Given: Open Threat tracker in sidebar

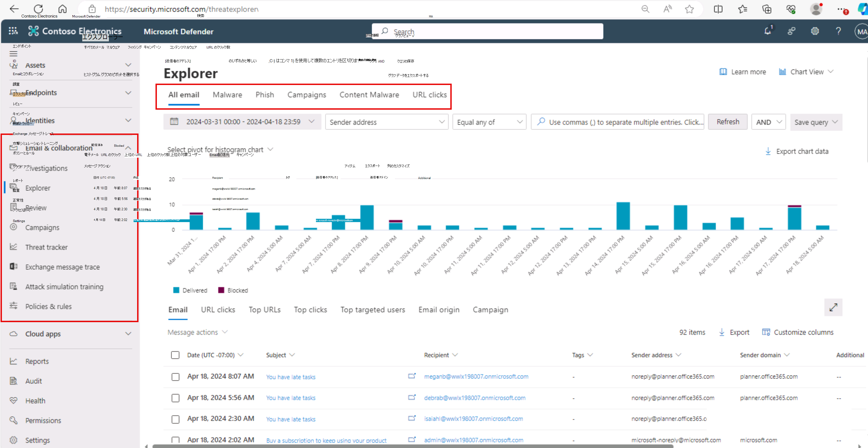Looking at the screenshot, I should coord(47,247).
